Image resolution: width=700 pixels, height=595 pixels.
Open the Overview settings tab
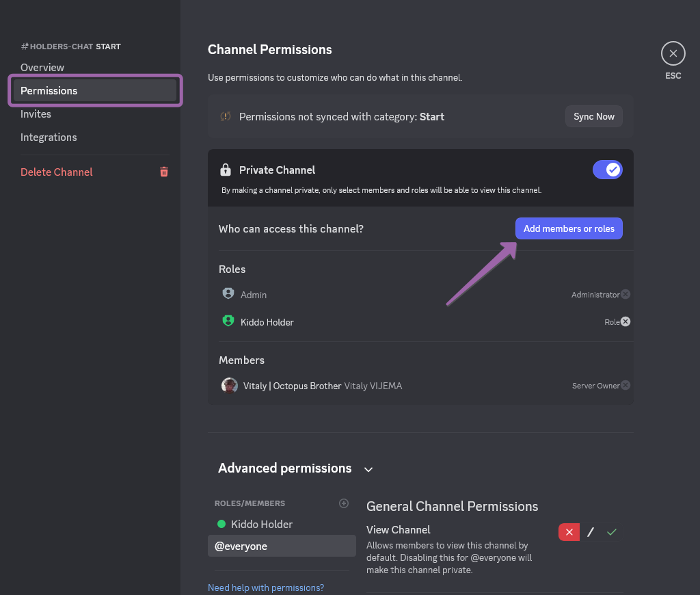pos(42,67)
